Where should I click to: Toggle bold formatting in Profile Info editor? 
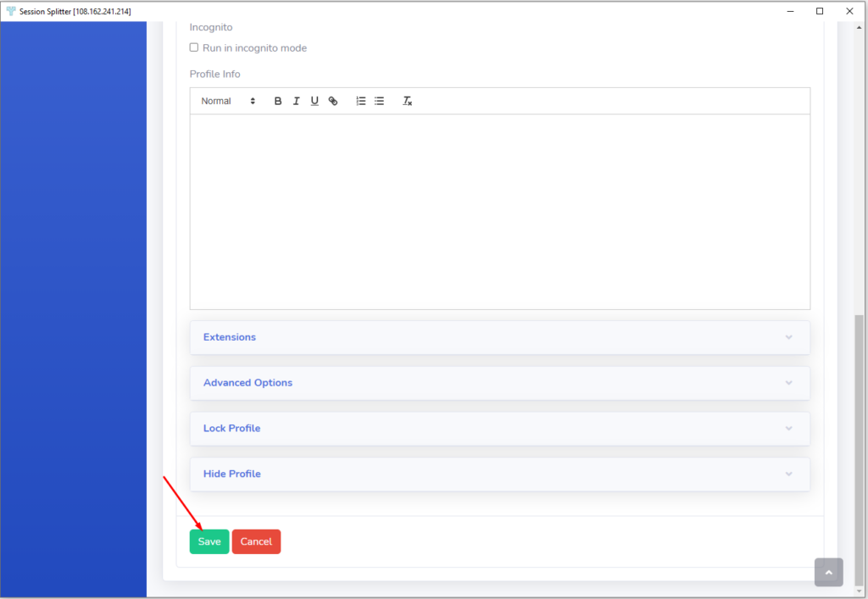pyautogui.click(x=278, y=101)
